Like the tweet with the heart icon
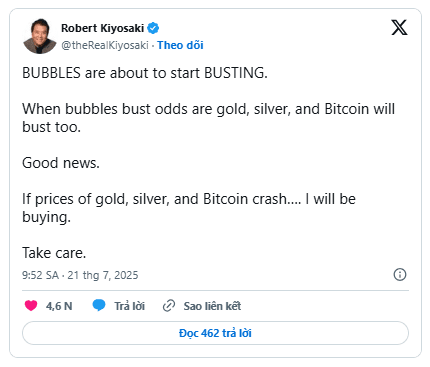 [x=31, y=305]
